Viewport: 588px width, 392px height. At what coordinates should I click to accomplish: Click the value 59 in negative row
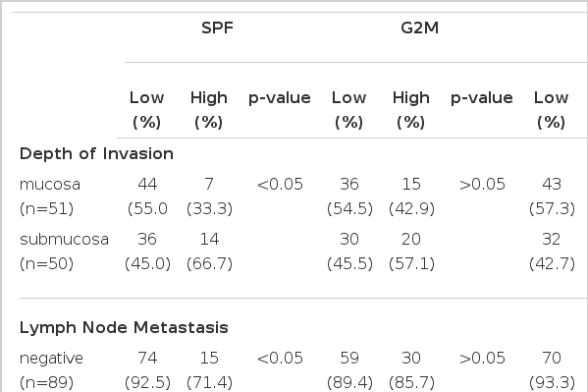(x=349, y=359)
